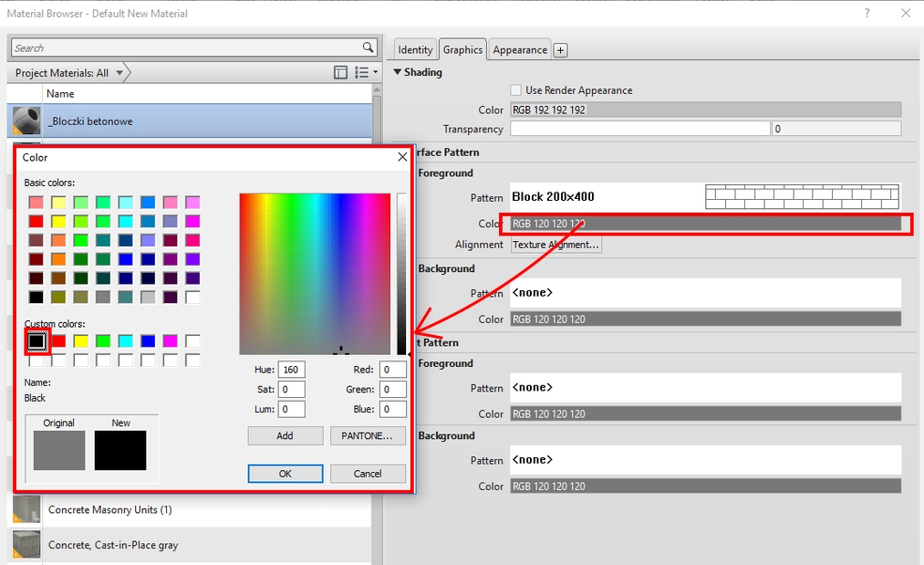This screenshot has width=924, height=565.
Task: Click the Block 200x400 brick pattern preview
Action: 801,196
